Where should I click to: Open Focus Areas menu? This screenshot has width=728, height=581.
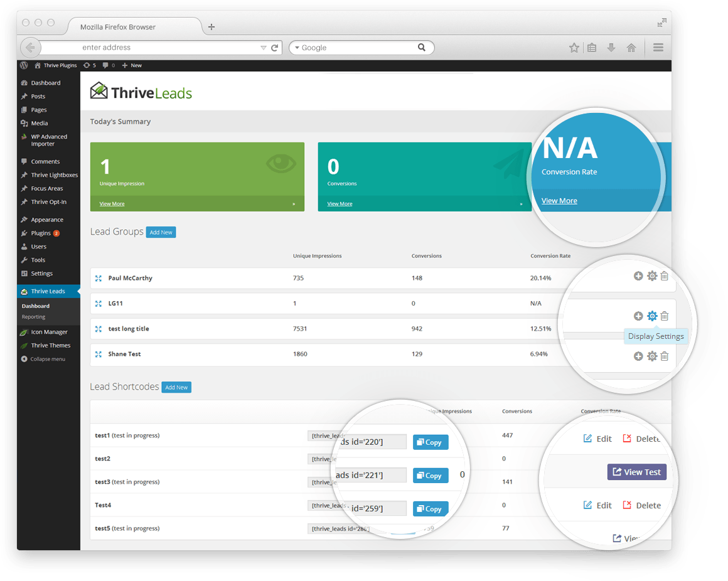(47, 188)
